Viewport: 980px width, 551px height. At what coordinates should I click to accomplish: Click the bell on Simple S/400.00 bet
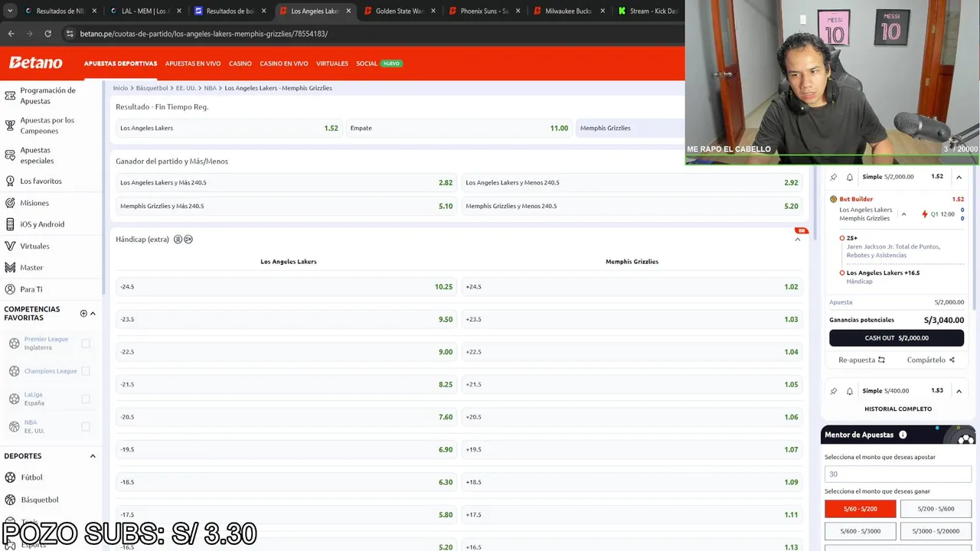click(850, 391)
